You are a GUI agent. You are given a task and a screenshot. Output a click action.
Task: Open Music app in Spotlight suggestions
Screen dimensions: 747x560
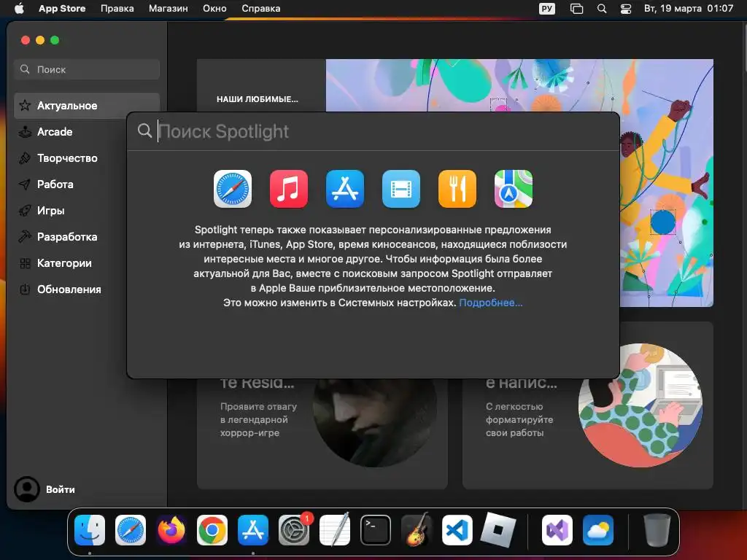tap(289, 189)
